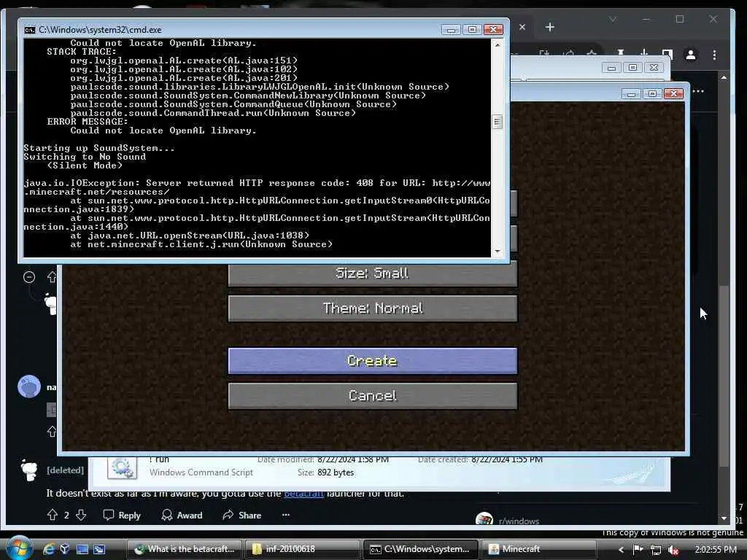747x560 pixels.
Task: Cycle the Size: Small world option
Action: pos(373,275)
